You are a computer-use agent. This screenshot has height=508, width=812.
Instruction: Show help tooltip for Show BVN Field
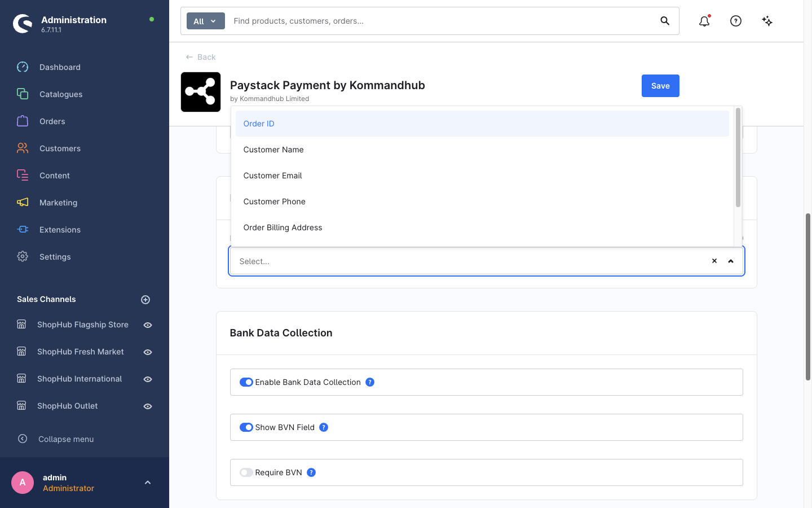click(324, 427)
